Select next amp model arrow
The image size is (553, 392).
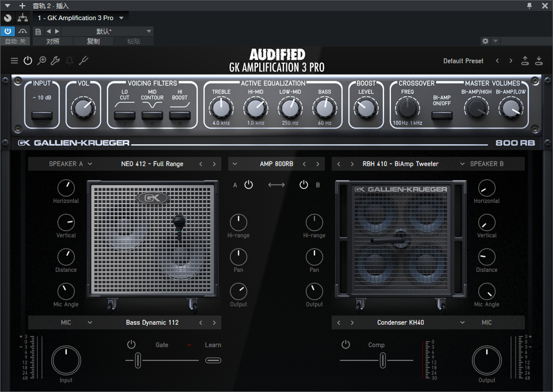[318, 164]
